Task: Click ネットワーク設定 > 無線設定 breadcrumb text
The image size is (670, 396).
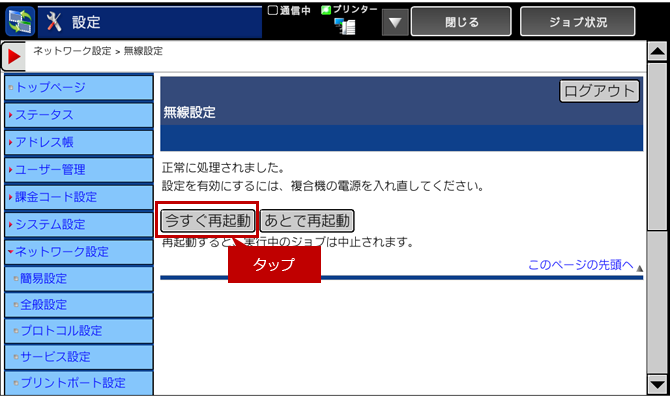Action: pos(98,51)
